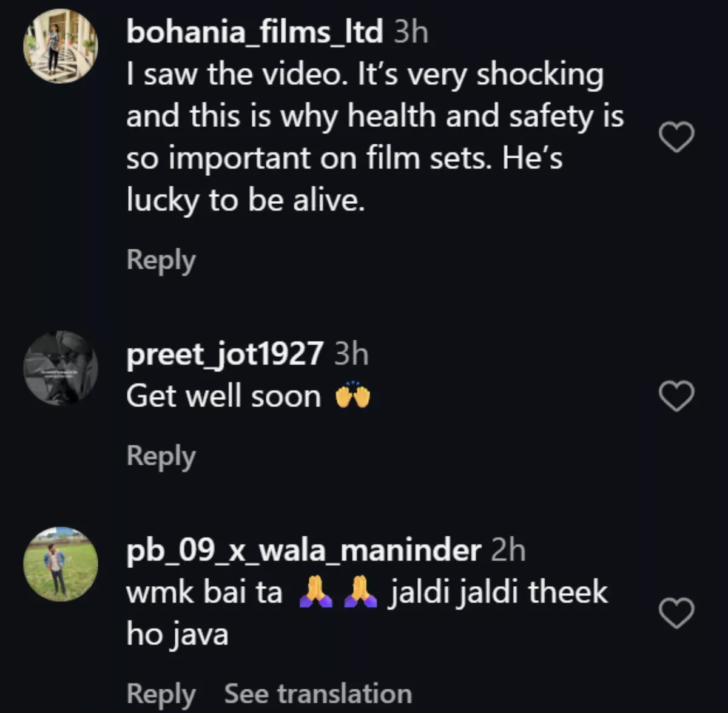
Task: Open pb_09_x_wala_maninder's profile picture
Action: pyautogui.click(x=60, y=566)
